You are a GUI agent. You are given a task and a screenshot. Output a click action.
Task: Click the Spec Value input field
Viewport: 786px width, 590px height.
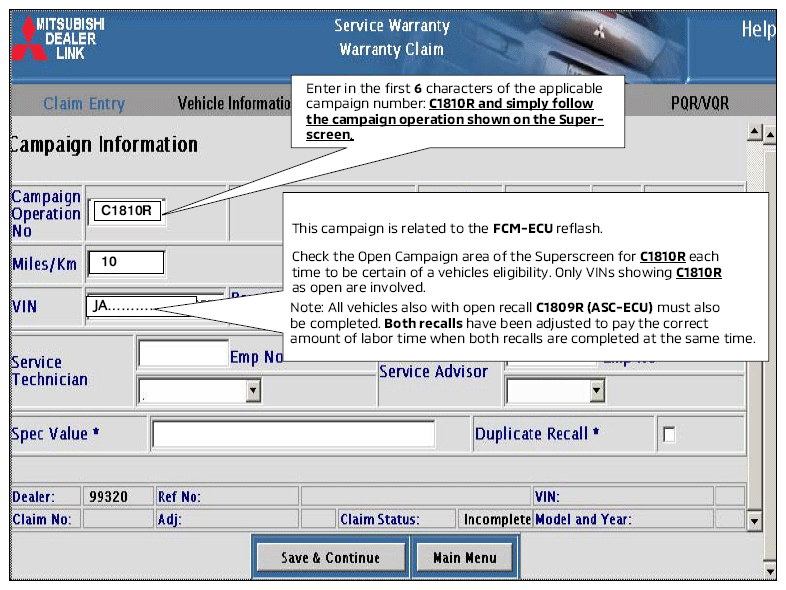tap(293, 434)
